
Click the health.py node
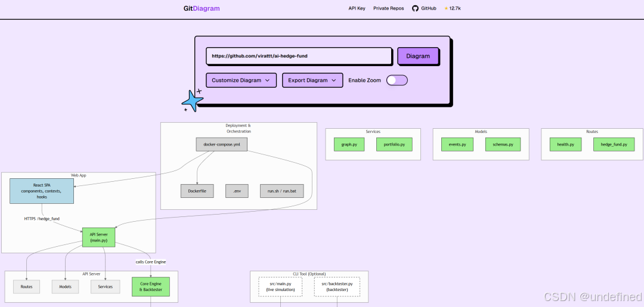click(565, 144)
